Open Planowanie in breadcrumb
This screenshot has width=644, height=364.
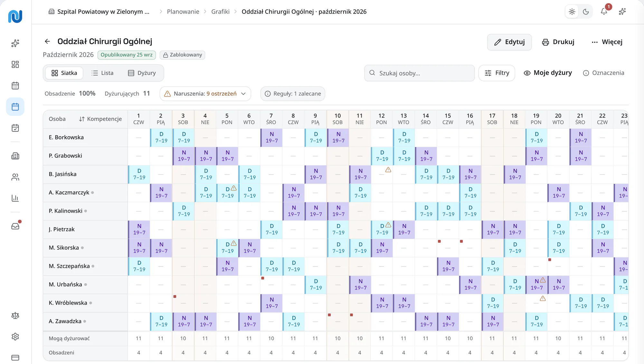(x=183, y=12)
